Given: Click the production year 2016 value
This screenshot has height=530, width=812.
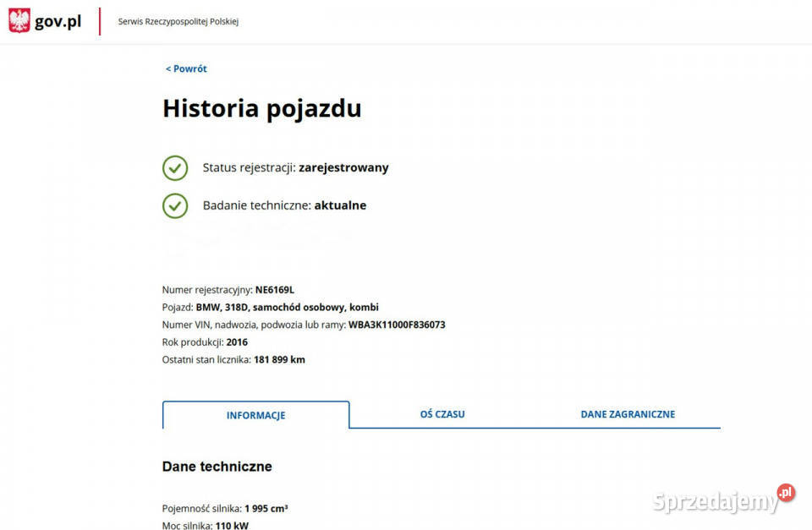Looking at the screenshot, I should [x=237, y=342].
